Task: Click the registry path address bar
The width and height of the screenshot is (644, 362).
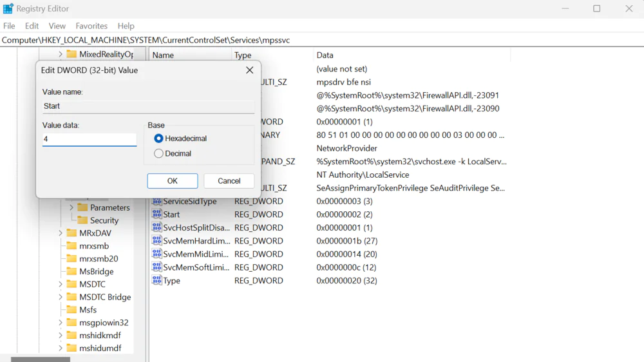Action: (322, 41)
